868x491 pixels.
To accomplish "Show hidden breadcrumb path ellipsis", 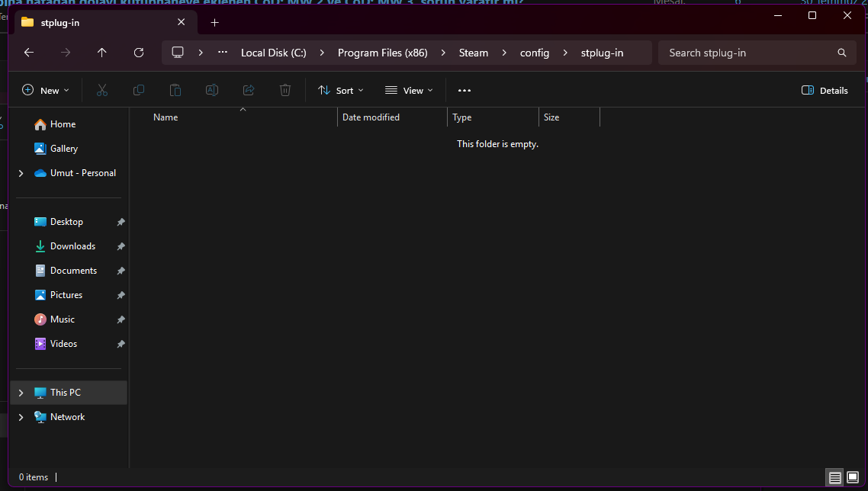I will (223, 53).
